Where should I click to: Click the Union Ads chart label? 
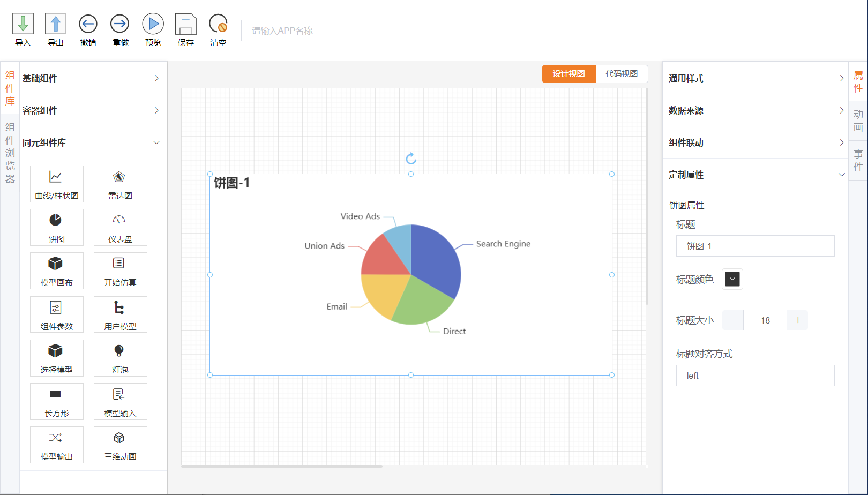coord(325,246)
